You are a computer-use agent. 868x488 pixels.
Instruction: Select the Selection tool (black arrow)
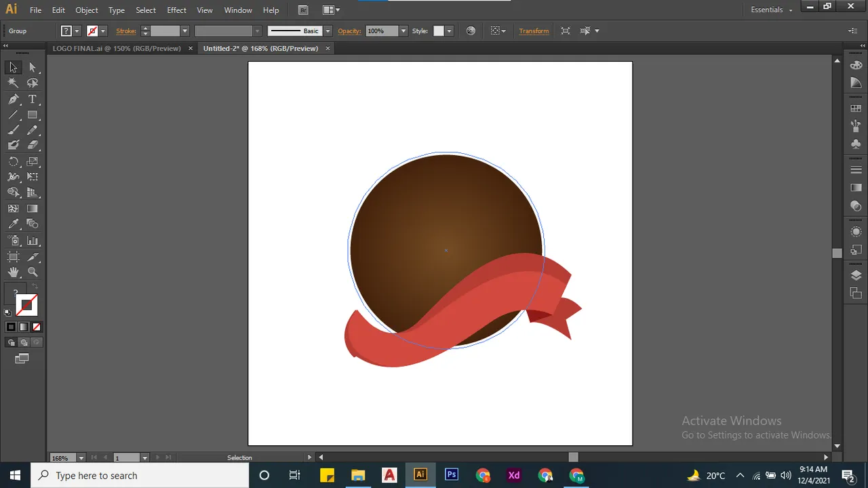pos(13,67)
